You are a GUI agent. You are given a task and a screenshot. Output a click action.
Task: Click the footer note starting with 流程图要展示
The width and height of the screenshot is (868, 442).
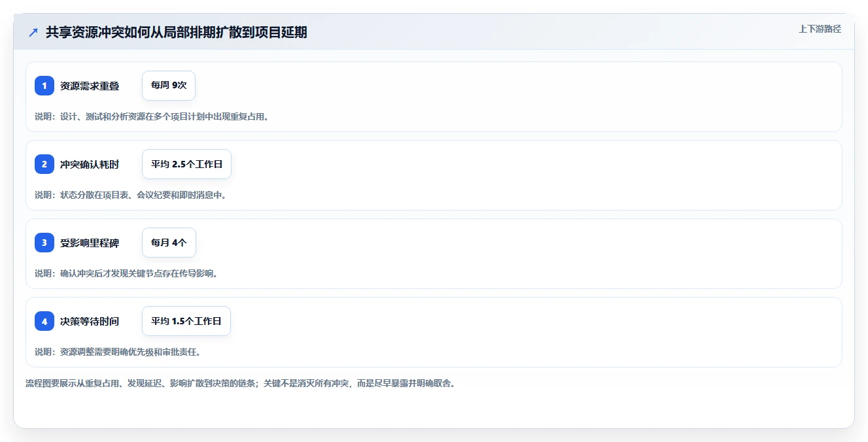point(240,383)
